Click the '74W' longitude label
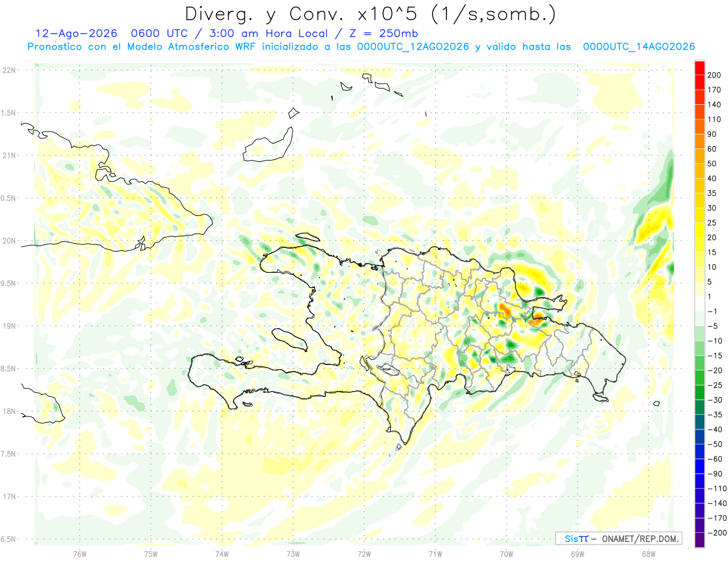The width and height of the screenshot is (728, 562). (x=222, y=553)
